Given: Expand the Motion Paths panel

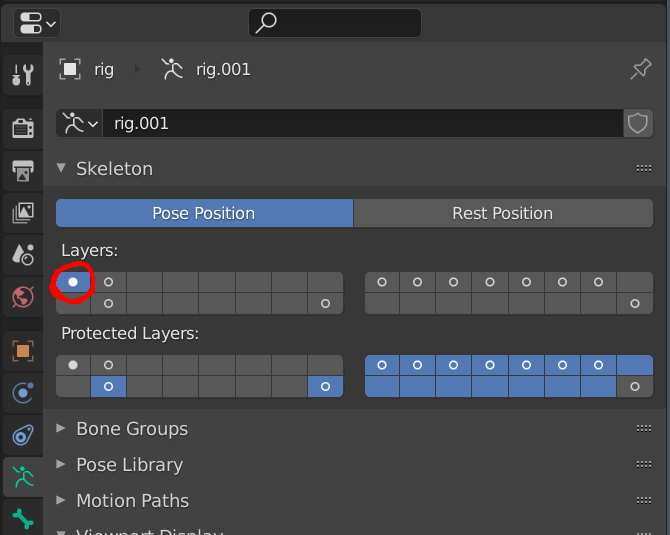Looking at the screenshot, I should (61, 500).
